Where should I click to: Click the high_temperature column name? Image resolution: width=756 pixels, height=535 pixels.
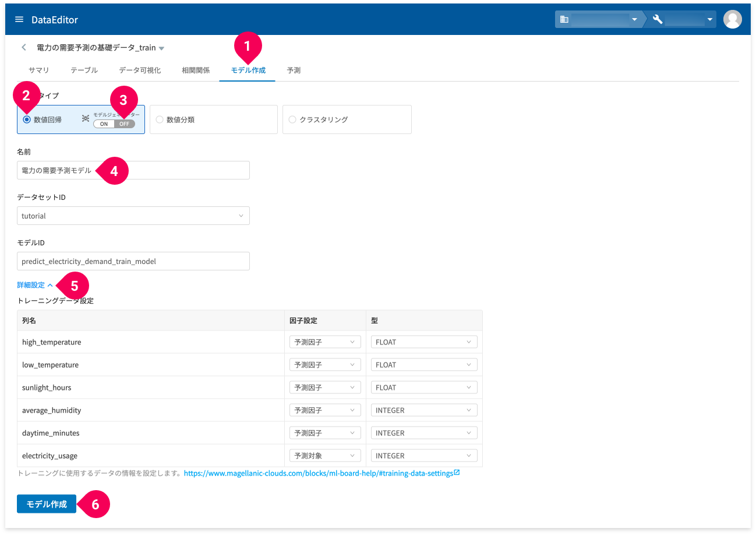(x=51, y=342)
